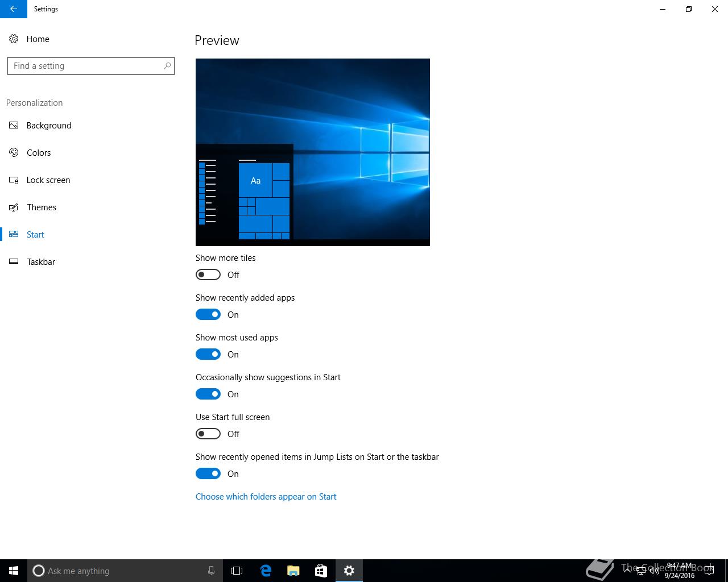
Task: Click the Home gear icon
Action: pos(14,39)
